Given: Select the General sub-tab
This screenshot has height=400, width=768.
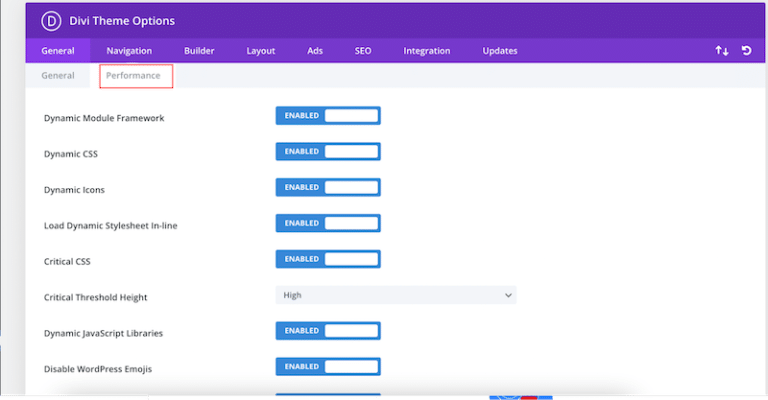Looking at the screenshot, I should (x=58, y=76).
